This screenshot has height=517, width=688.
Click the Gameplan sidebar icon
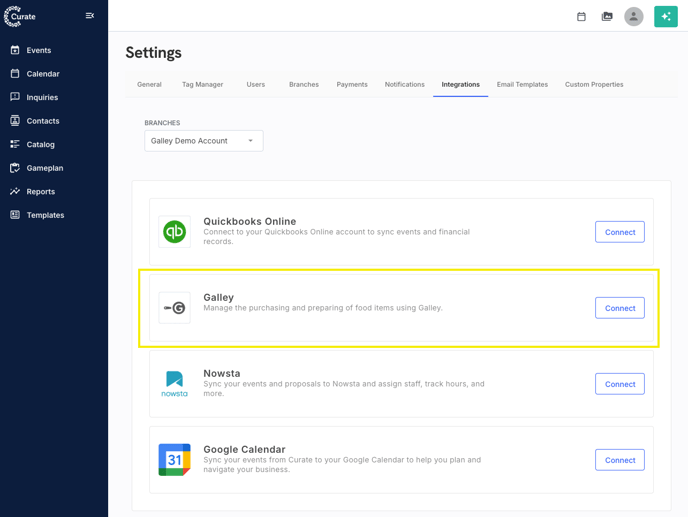15,168
